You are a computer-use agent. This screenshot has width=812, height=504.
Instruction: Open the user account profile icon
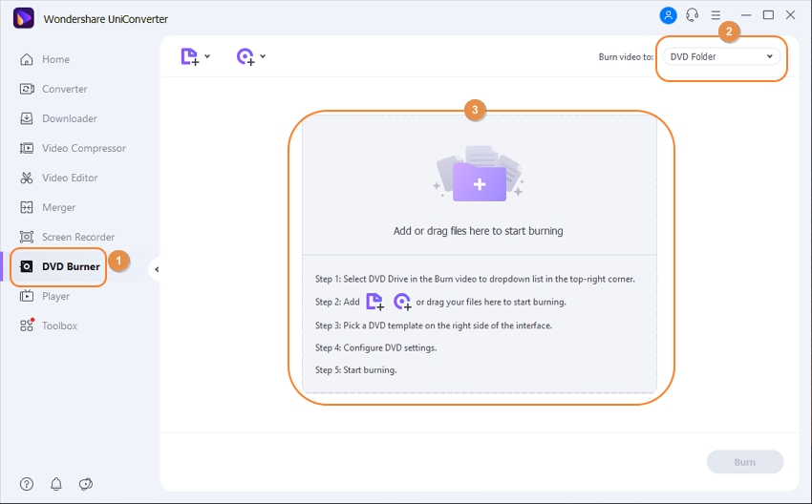669,15
